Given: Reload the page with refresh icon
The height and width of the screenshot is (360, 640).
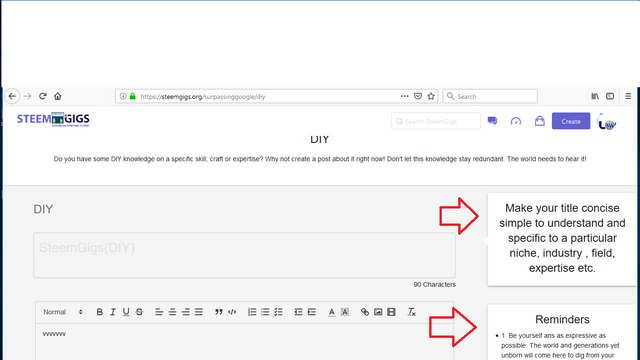Looking at the screenshot, I should [43, 96].
